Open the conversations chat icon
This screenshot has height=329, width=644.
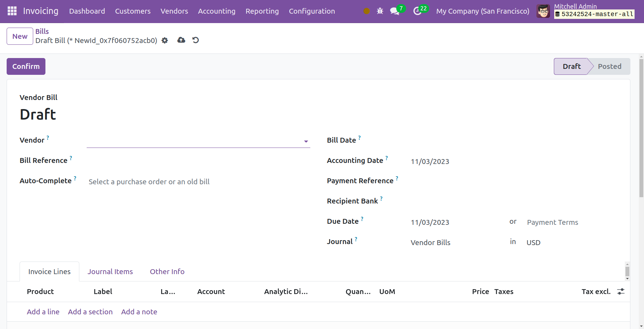[x=395, y=11]
